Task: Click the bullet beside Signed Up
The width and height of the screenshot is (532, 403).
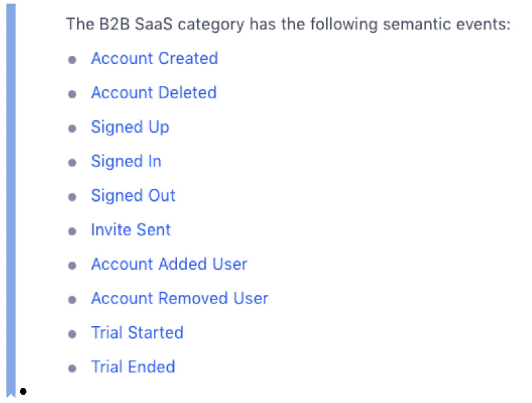Action: click(72, 129)
